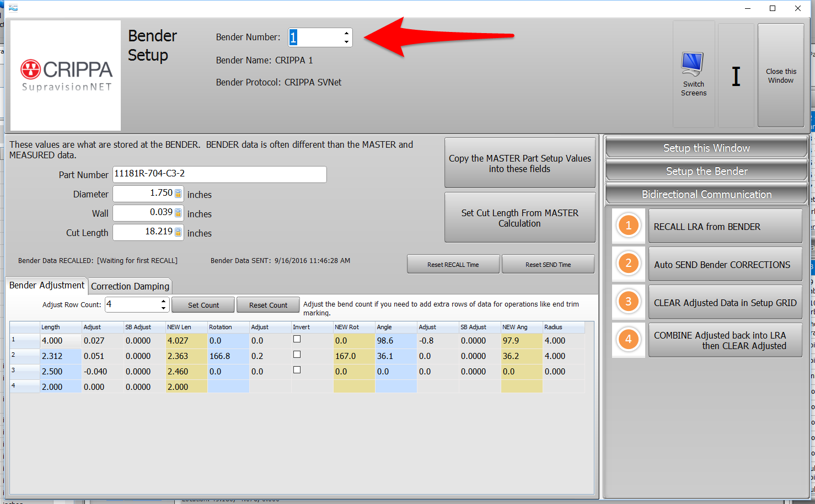Switch to Correction Damping tab
The width and height of the screenshot is (815, 504).
(x=130, y=286)
